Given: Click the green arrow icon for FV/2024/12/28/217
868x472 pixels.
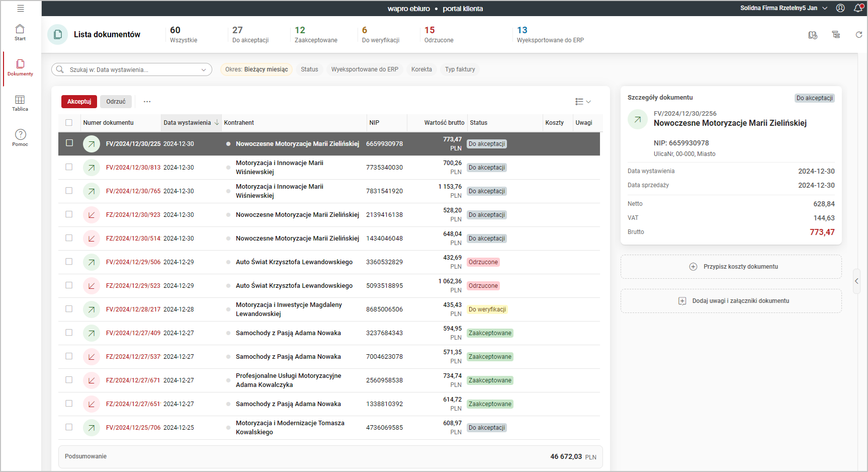Looking at the screenshot, I should coord(91,309).
